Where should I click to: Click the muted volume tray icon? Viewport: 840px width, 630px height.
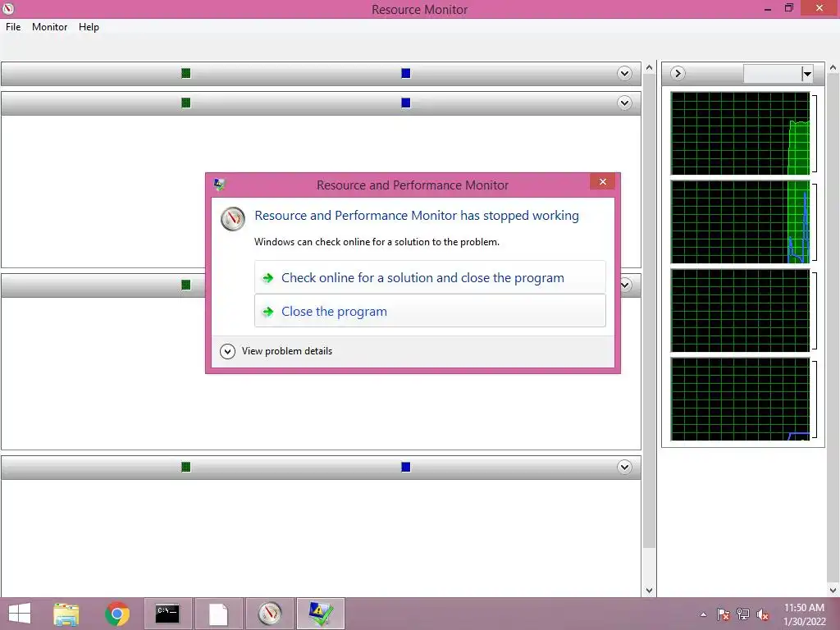pyautogui.click(x=762, y=614)
